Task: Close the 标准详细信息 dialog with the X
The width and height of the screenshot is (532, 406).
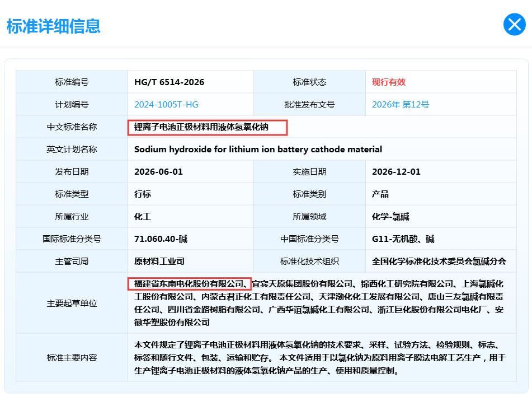Action: [x=514, y=25]
